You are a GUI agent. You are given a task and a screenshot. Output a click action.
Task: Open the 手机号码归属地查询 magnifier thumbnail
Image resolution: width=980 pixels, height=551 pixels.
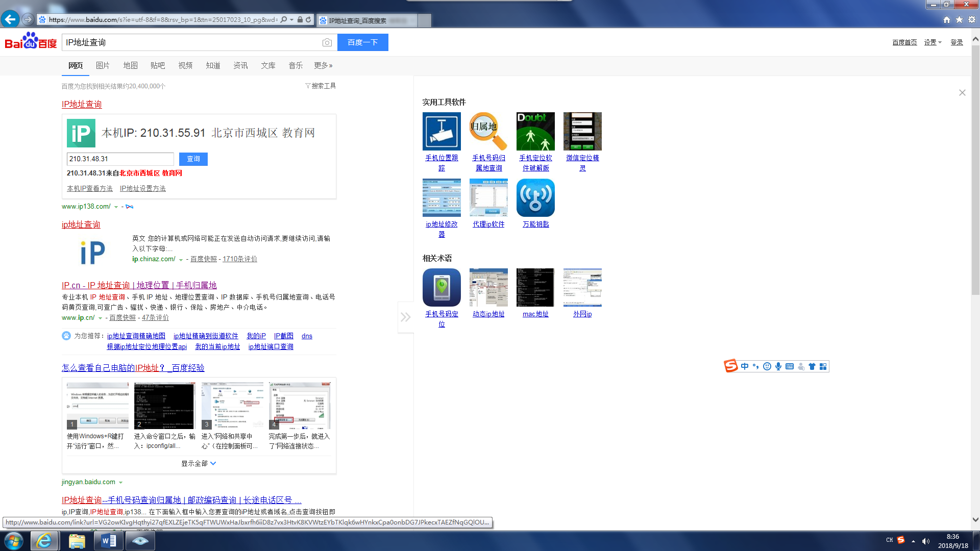pos(488,131)
